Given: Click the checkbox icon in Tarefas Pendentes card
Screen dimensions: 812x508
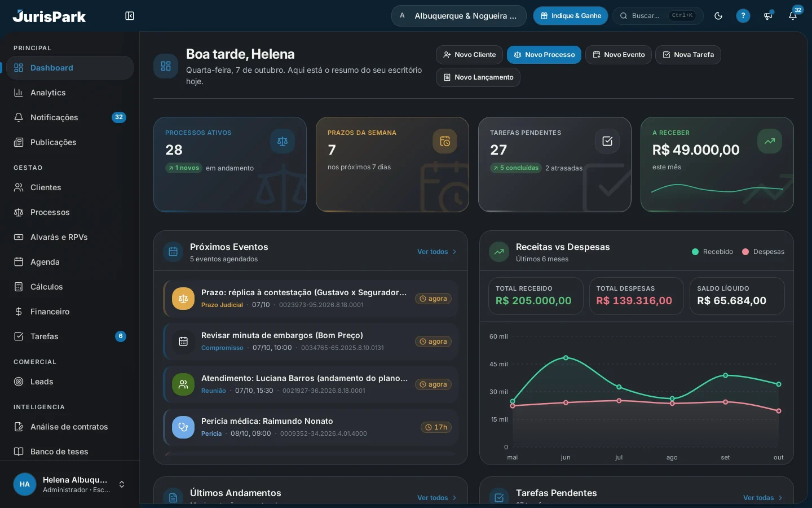Looking at the screenshot, I should click(607, 141).
